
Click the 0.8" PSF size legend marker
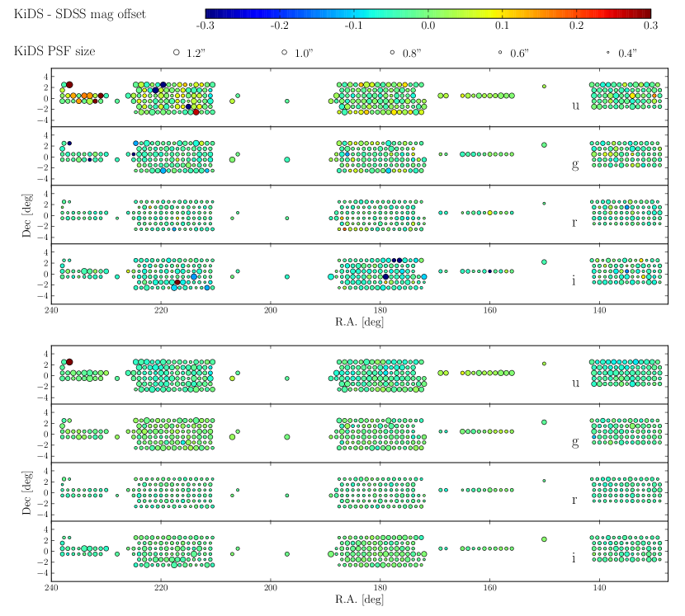click(392, 52)
